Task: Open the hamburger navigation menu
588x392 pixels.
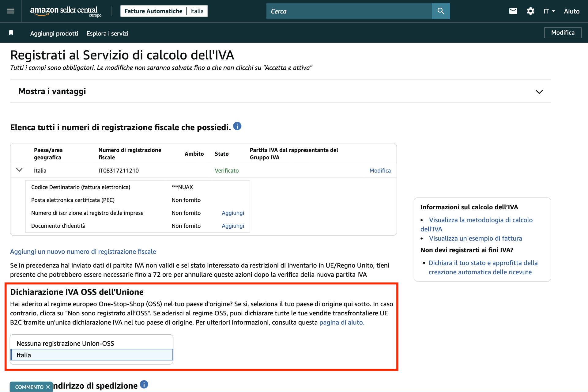Action: click(10, 11)
